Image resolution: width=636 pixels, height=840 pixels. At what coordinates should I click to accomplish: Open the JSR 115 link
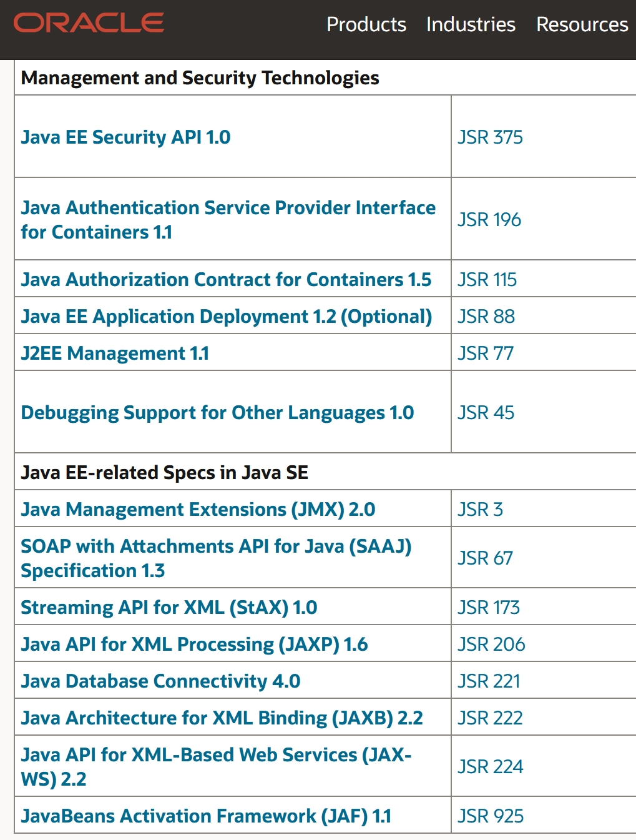point(487,279)
